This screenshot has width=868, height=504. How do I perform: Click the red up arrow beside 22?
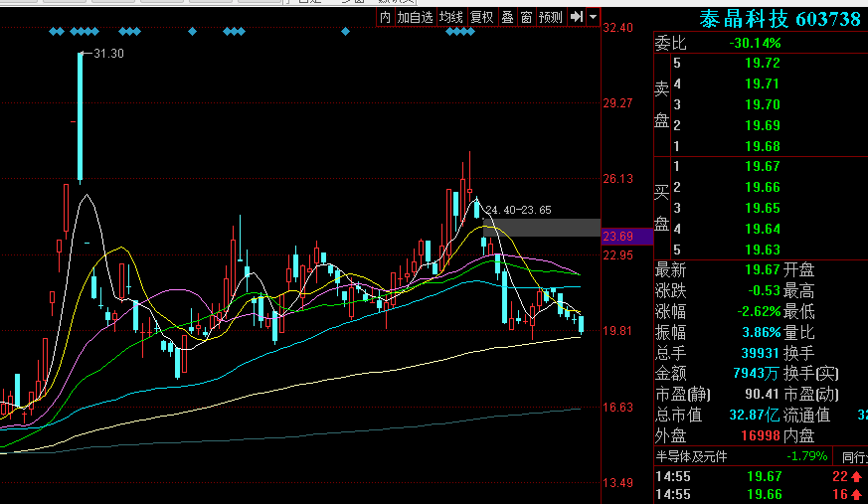[x=857, y=476]
